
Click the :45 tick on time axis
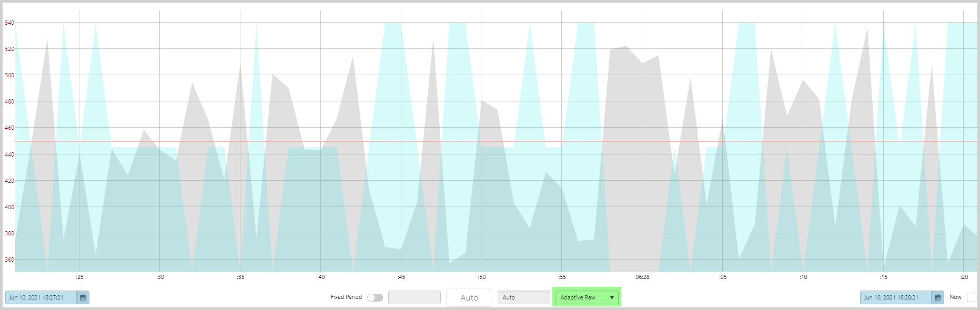(401, 277)
